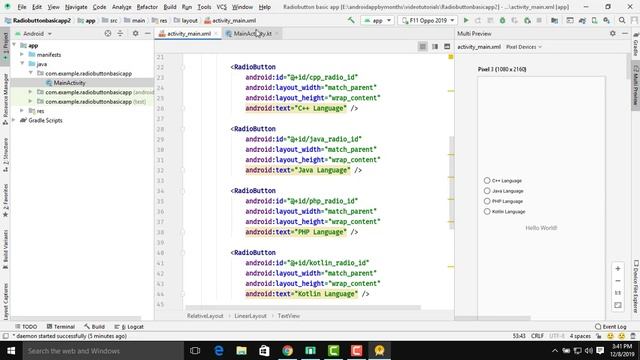Open the TODO tool window
640x360 pixels.
coord(26,327)
